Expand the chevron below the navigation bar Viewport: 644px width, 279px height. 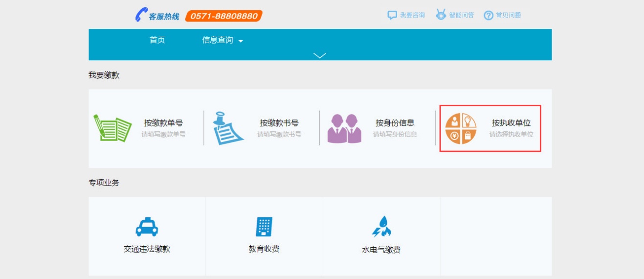click(320, 55)
